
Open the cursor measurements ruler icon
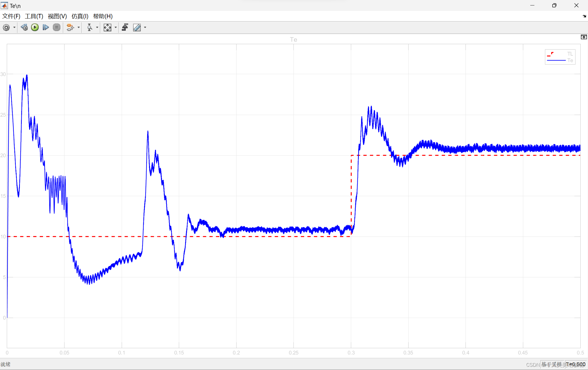pyautogui.click(x=137, y=28)
